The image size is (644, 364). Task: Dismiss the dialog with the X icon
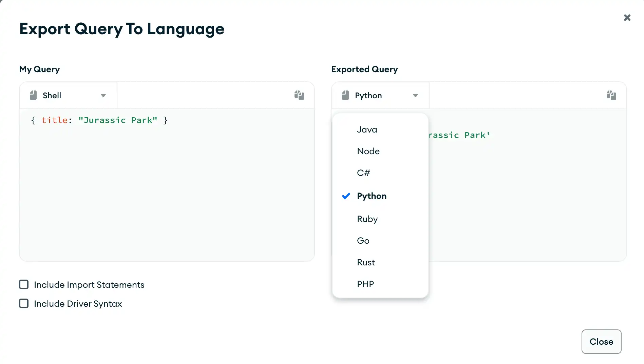pyautogui.click(x=627, y=18)
